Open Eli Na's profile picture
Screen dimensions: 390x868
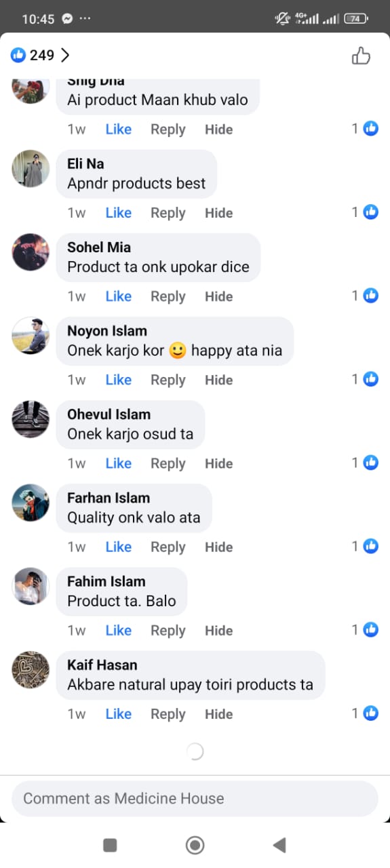pos(31,169)
